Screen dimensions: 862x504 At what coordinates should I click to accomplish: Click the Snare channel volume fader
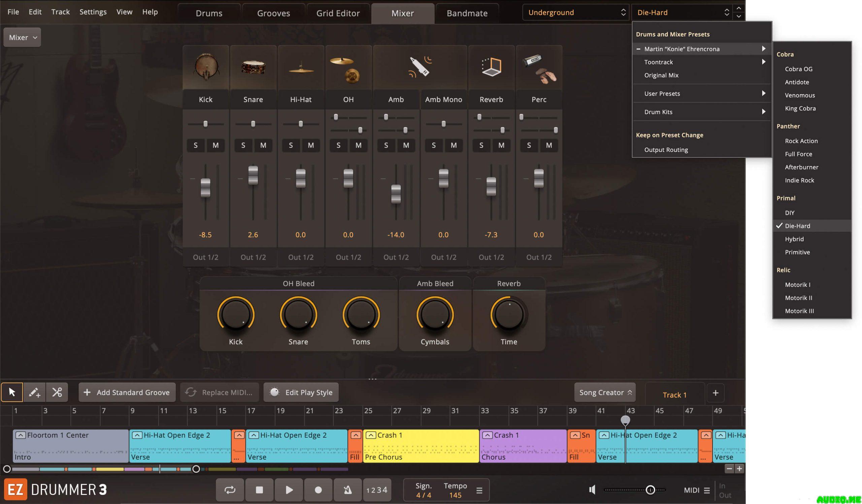253,175
